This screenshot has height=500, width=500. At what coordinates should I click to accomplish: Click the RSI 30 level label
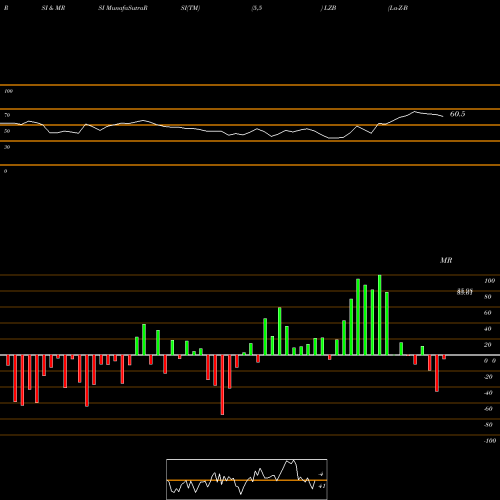tap(7, 147)
